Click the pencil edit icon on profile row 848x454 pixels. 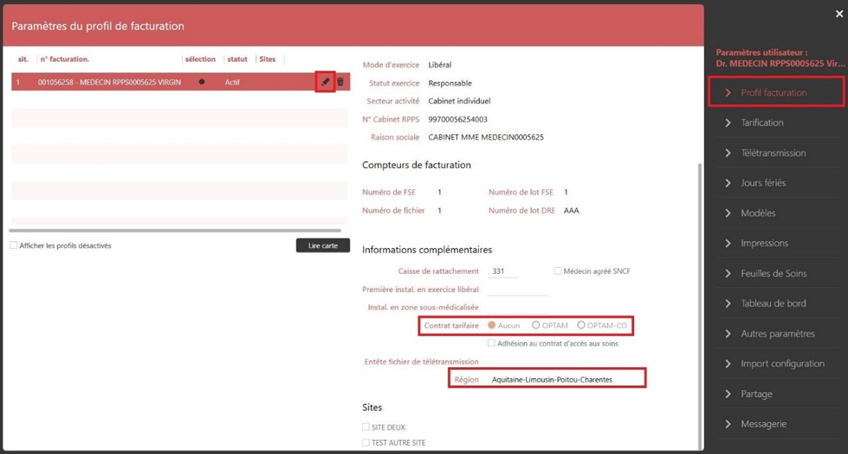click(x=325, y=82)
